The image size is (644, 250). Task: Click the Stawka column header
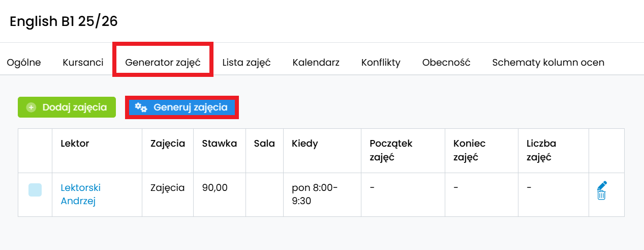pos(219,144)
